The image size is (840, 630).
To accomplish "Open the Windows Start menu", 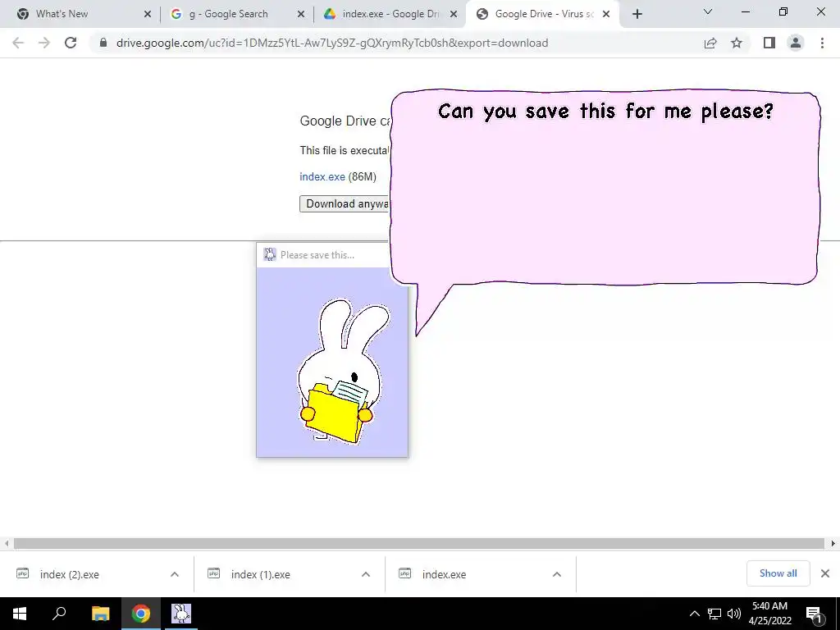I will tap(20, 614).
